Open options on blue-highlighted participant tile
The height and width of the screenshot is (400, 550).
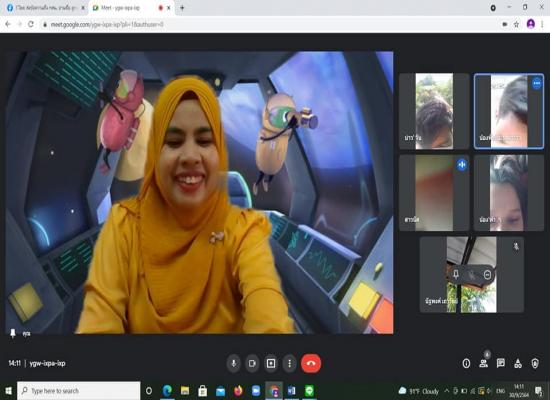pos(537,83)
